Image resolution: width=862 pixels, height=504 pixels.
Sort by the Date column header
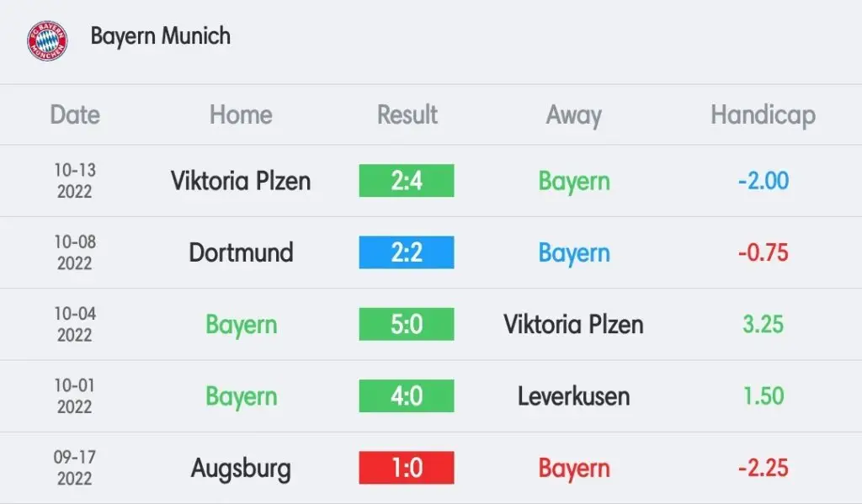75,115
